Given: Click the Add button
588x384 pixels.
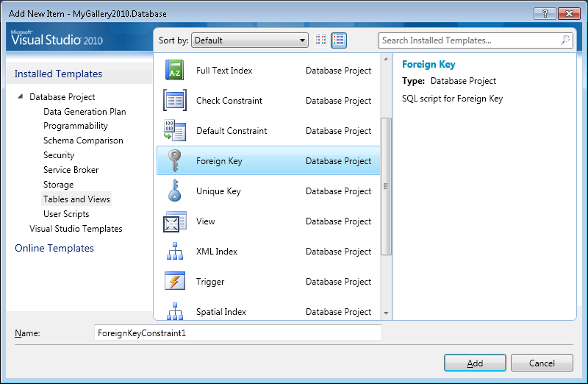Looking at the screenshot, I should click(475, 363).
